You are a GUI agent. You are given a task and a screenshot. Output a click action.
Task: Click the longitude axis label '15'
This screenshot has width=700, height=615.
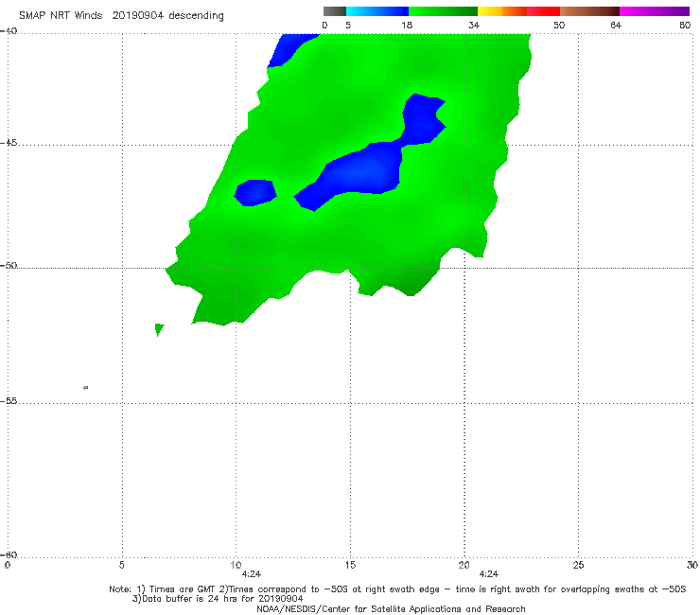coord(350,566)
